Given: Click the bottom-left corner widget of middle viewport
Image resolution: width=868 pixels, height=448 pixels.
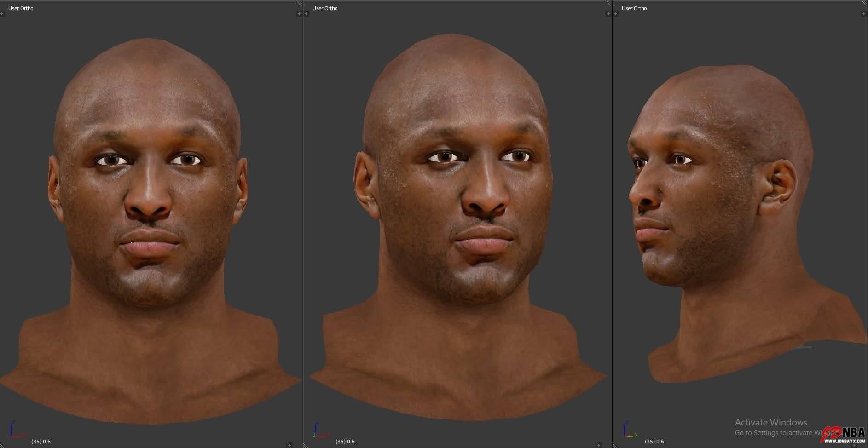Looking at the screenshot, I should (x=307, y=445).
